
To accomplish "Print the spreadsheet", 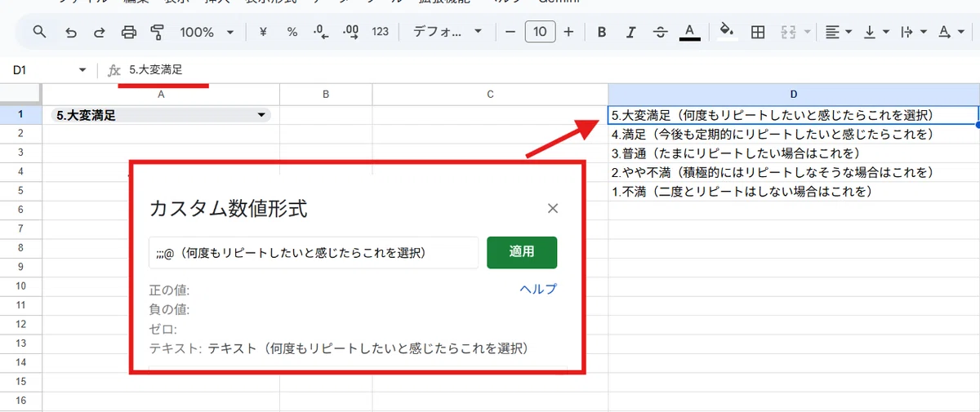I will [x=129, y=33].
